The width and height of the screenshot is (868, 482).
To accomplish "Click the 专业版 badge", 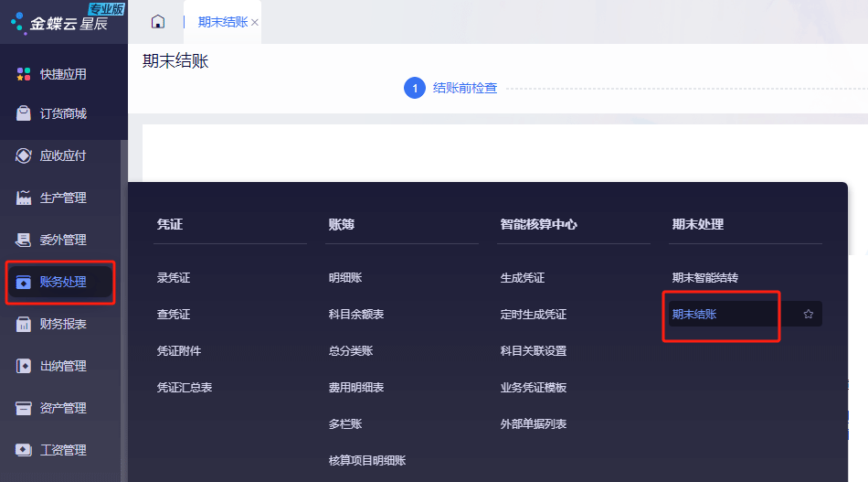I will pos(107,9).
